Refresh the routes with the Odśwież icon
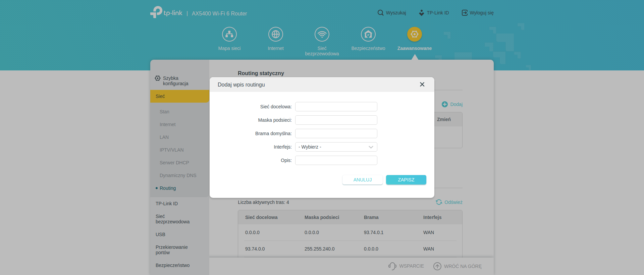Image resolution: width=644 pixels, height=275 pixels. (439, 202)
